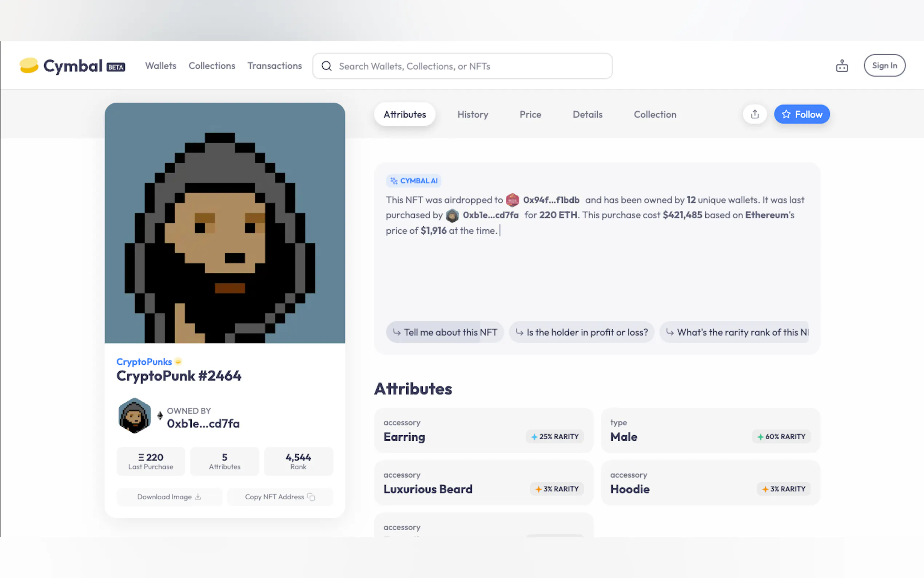The width and height of the screenshot is (924, 578).
Task: Click the 220 ETH text in summary
Action: (558, 215)
